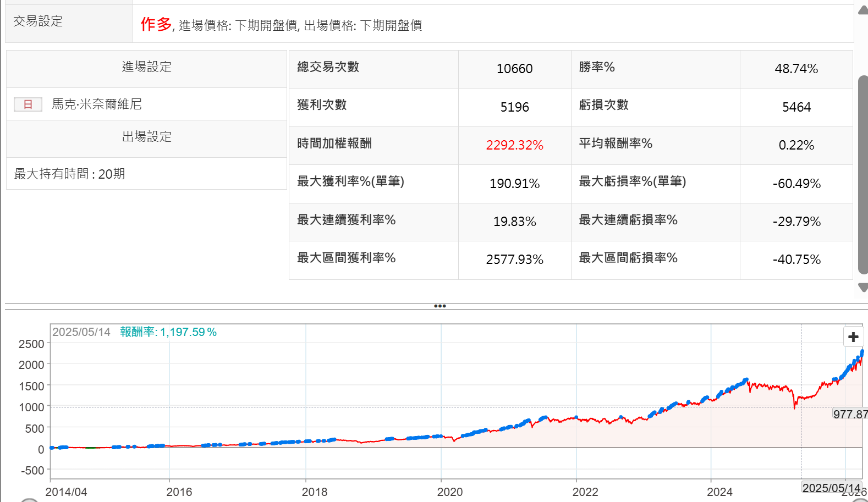Click the 出場設定 section header
The height and width of the screenshot is (502, 868).
tap(146, 137)
